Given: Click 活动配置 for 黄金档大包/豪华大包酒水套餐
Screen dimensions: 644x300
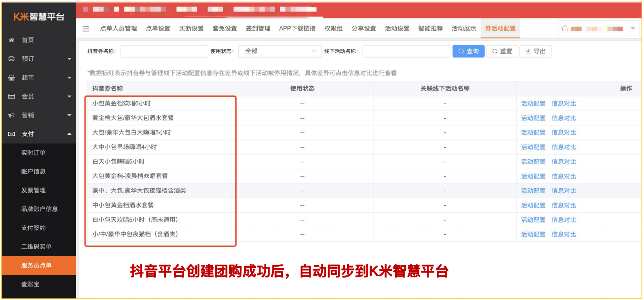Looking at the screenshot, I should 533,118.
